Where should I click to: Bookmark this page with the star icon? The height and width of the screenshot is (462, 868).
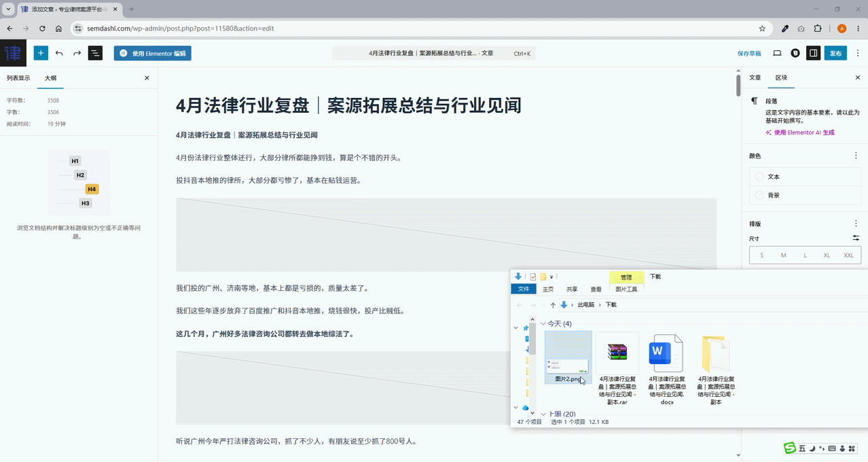click(762, 29)
